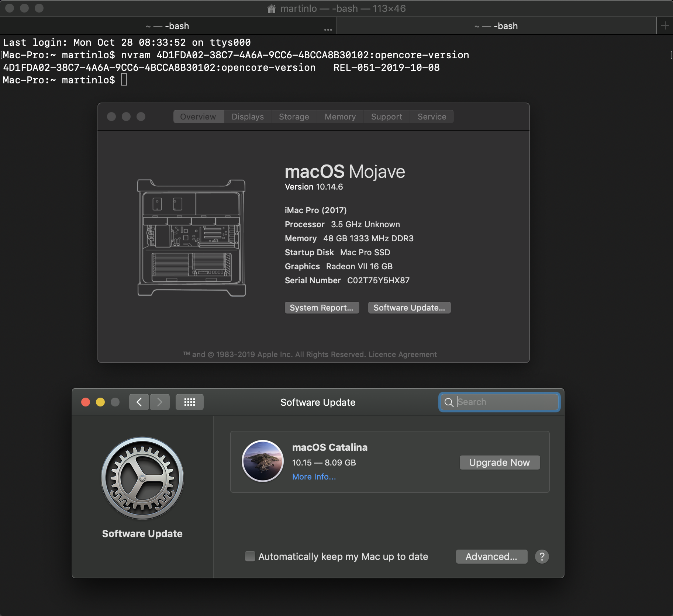Viewport: 673px width, 616px height.
Task: Switch to the first bash tab in Terminal
Action: (168, 26)
